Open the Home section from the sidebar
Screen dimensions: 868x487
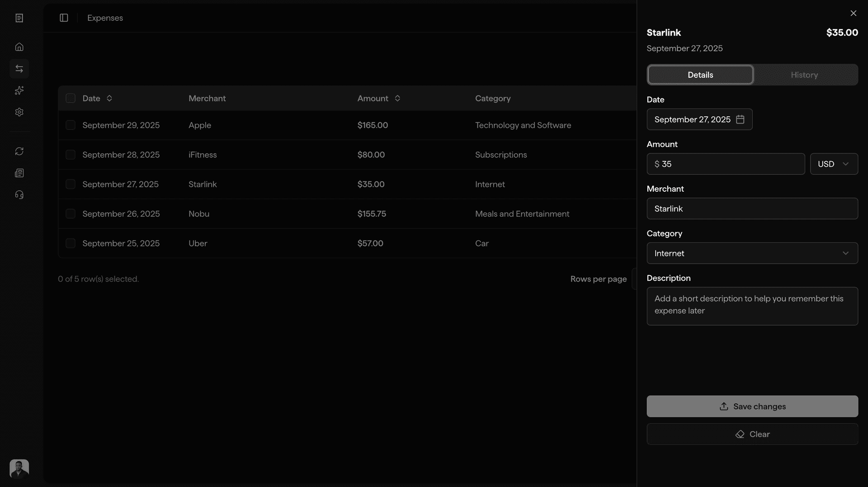[x=19, y=47]
